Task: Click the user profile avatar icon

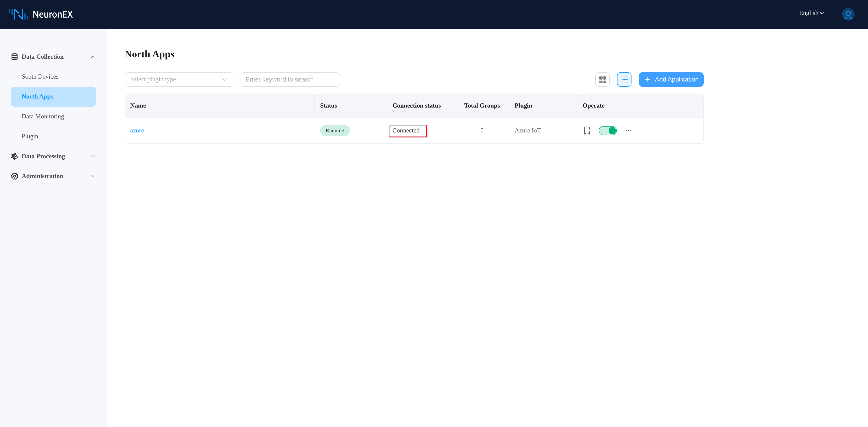Action: point(849,14)
